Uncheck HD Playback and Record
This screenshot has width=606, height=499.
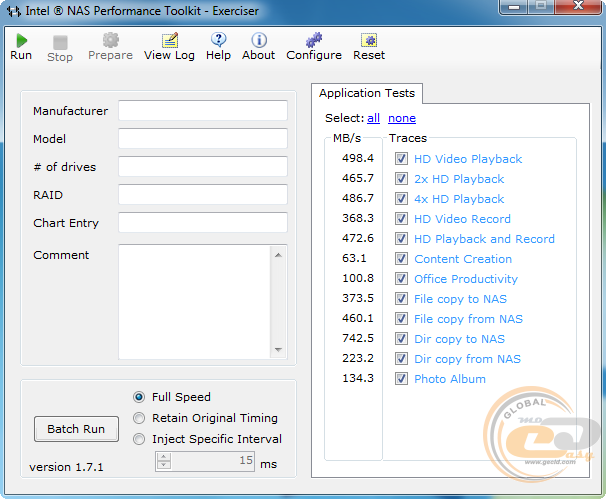tap(401, 238)
